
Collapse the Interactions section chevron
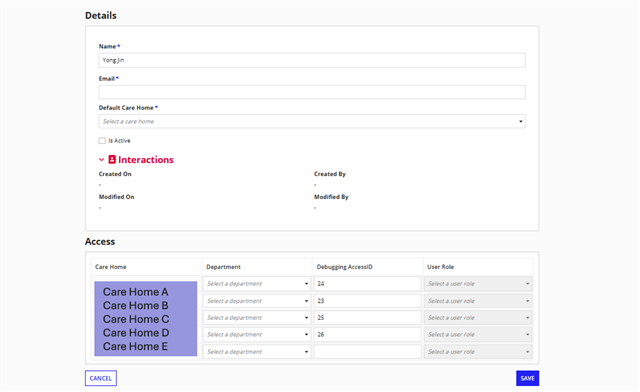(101, 160)
